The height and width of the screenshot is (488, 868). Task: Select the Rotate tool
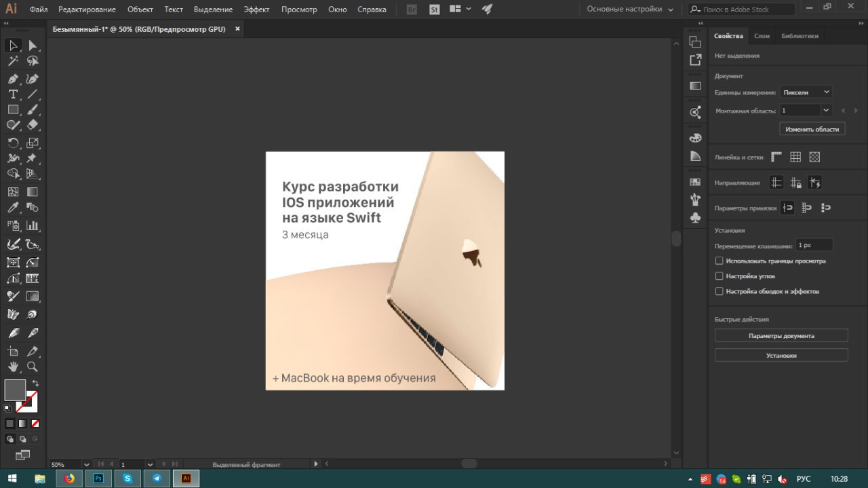pyautogui.click(x=13, y=143)
